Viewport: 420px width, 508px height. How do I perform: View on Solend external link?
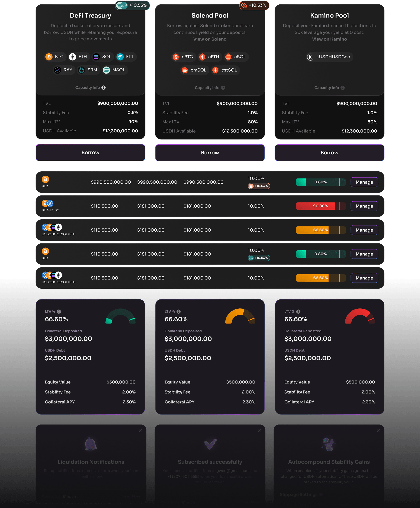click(x=210, y=39)
